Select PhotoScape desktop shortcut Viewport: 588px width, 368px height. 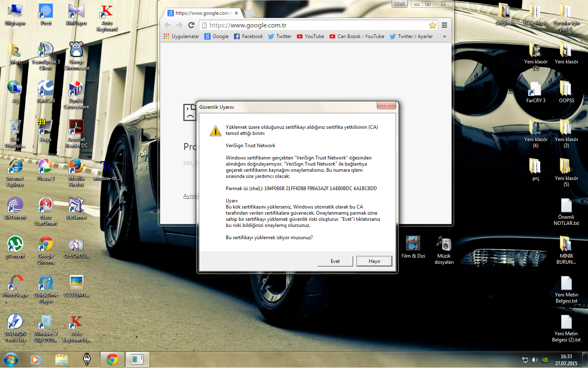(x=15, y=286)
